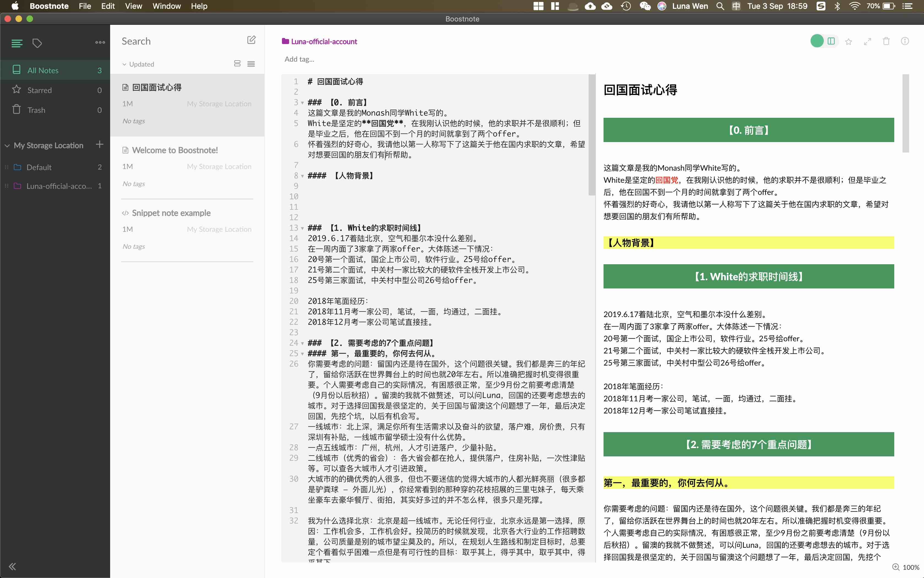Move the current note to trash
924x578 pixels.
pos(886,41)
